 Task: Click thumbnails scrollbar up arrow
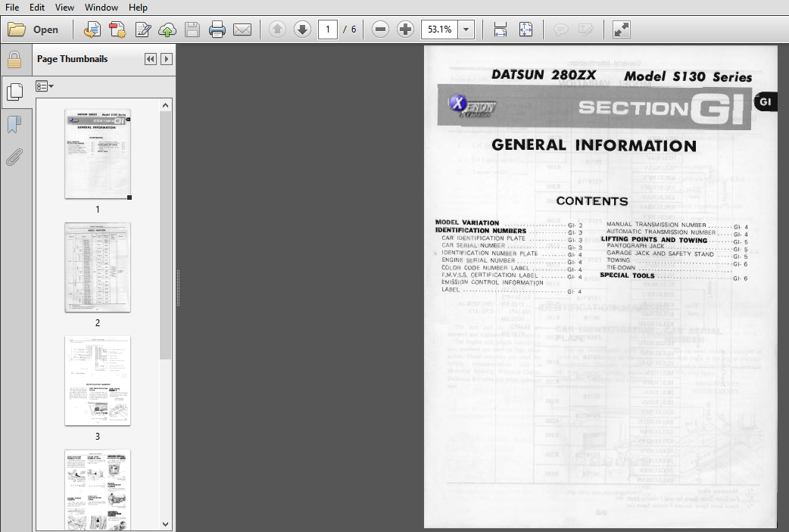[166, 105]
